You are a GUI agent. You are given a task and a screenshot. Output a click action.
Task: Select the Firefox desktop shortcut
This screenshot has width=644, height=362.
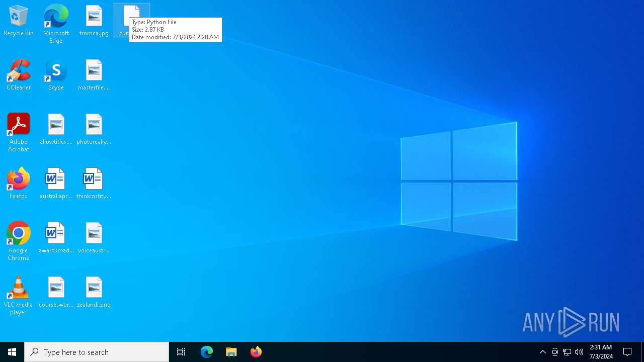click(19, 184)
